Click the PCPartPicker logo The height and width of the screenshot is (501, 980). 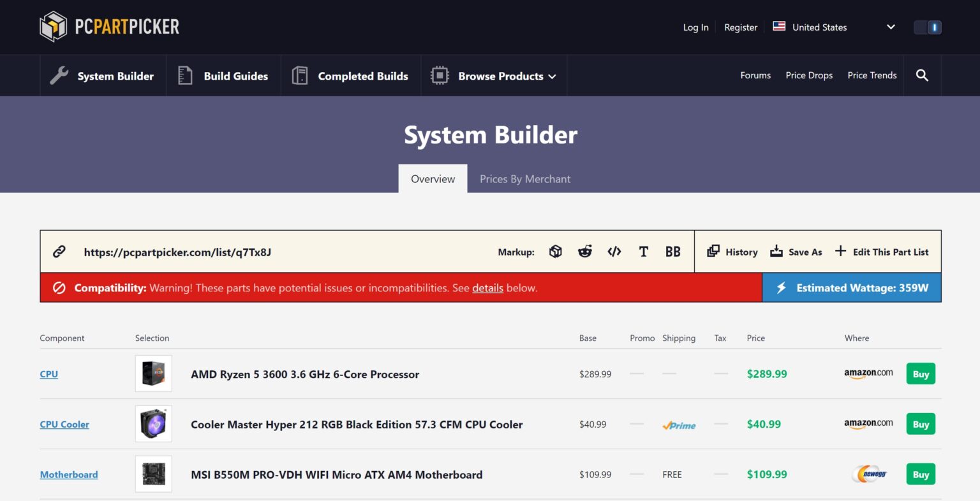(x=109, y=27)
